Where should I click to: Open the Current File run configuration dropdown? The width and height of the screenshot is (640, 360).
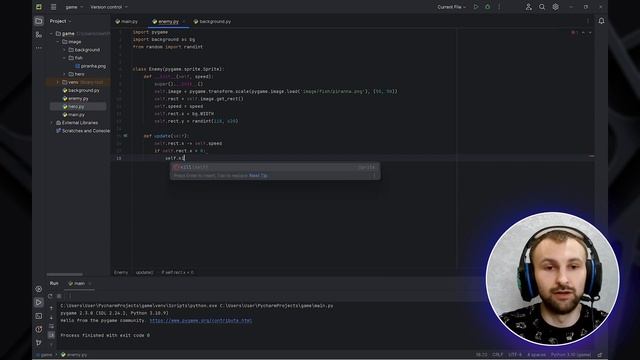pyautogui.click(x=451, y=7)
